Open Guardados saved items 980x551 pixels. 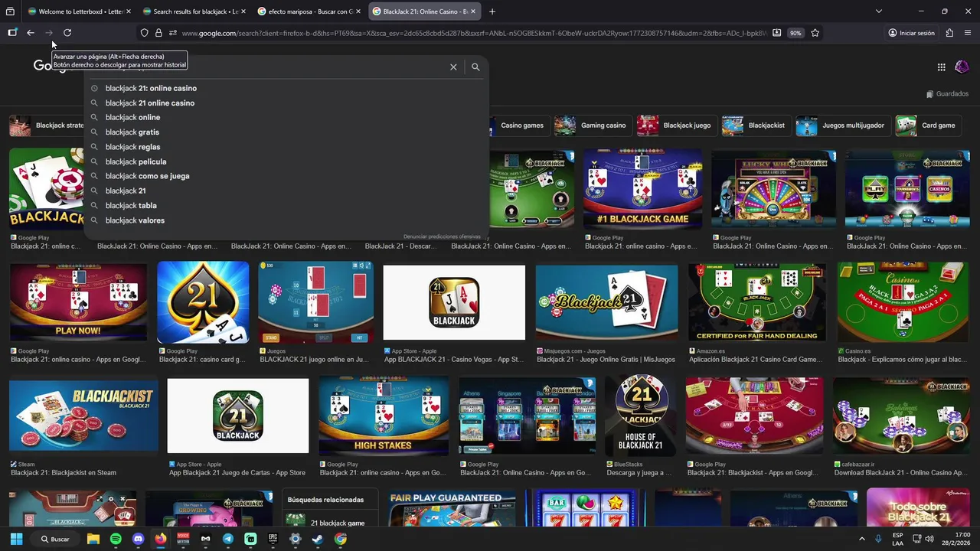pos(947,94)
